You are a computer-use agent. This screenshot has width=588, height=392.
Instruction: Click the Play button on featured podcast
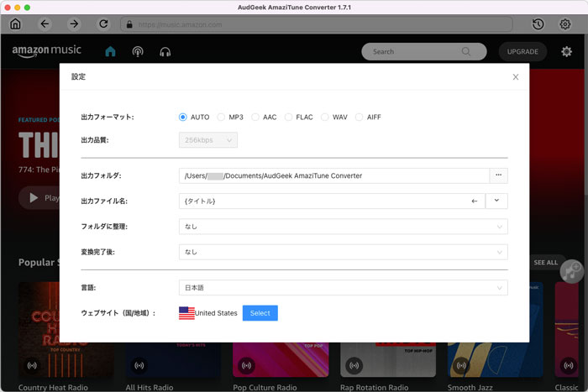pyautogui.click(x=39, y=197)
